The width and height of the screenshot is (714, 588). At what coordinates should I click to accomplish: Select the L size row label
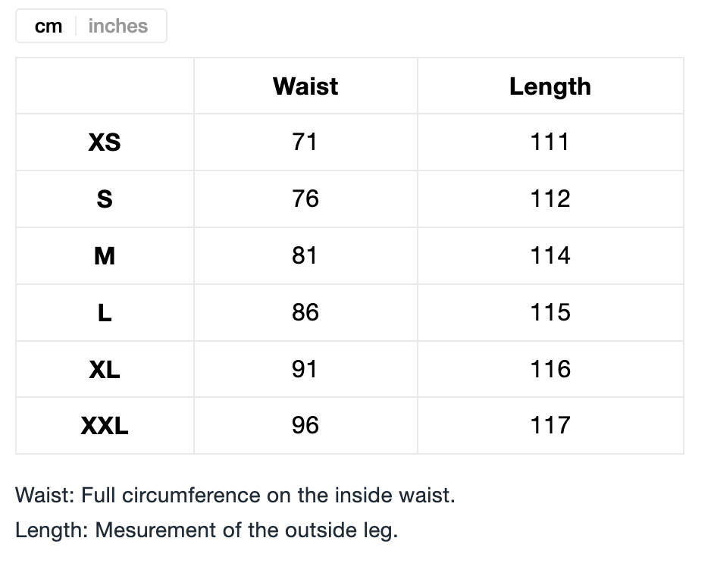(x=105, y=313)
